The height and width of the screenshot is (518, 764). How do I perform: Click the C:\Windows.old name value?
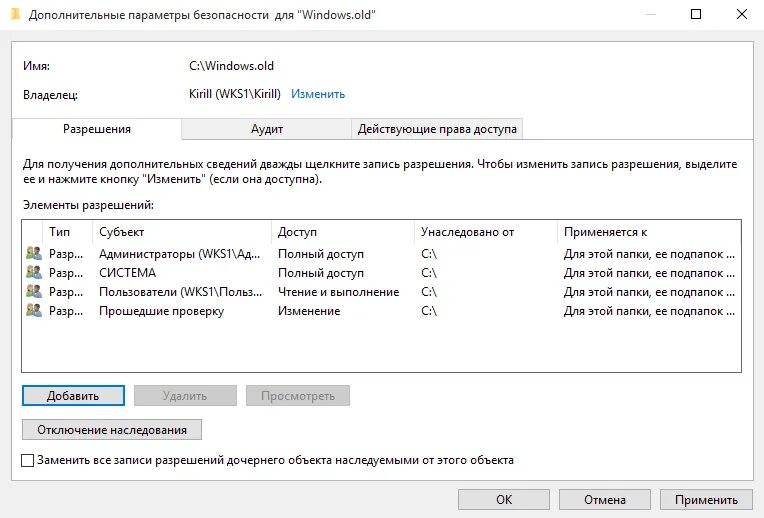[231, 66]
